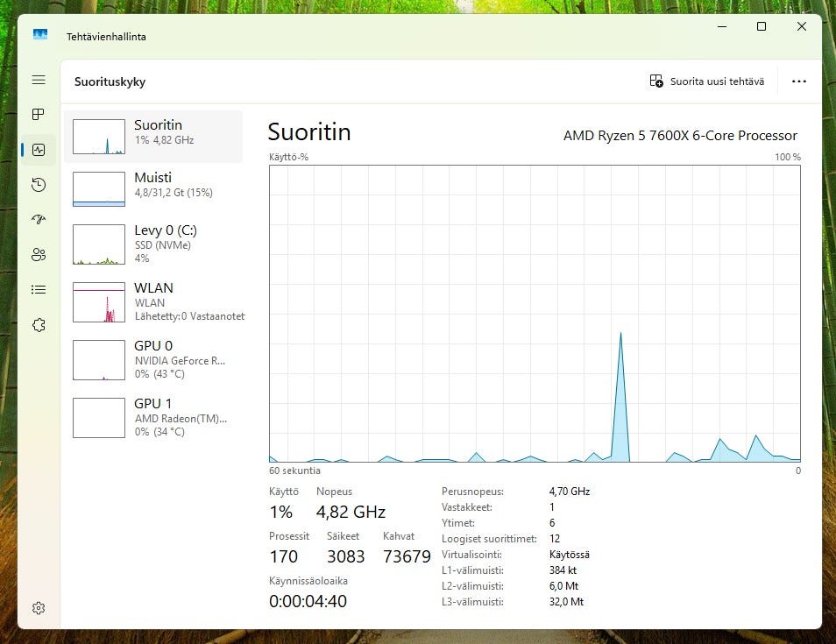Screen dimensions: 836x644
Task: Open the Startup apps icon
Action: pyautogui.click(x=39, y=220)
